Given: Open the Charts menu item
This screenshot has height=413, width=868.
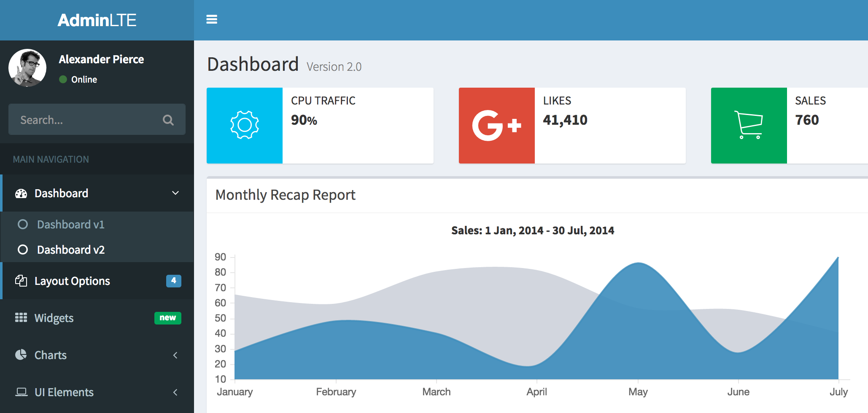Looking at the screenshot, I should (97, 355).
